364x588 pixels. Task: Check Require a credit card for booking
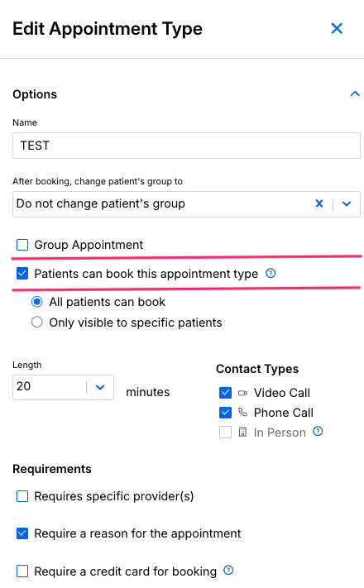[22, 571]
